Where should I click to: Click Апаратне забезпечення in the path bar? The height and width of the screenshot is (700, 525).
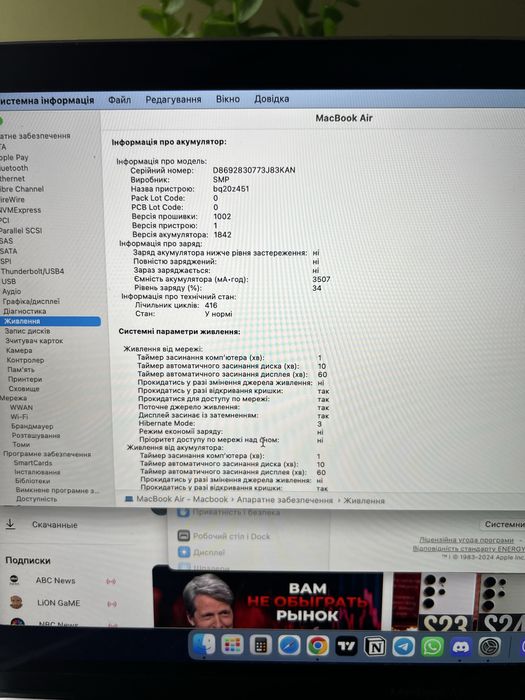284,500
